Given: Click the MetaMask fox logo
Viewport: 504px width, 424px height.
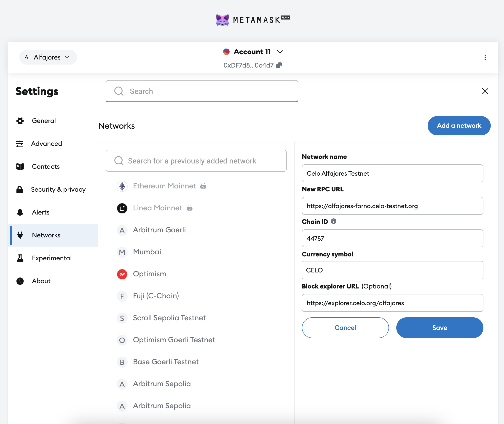Looking at the screenshot, I should (222, 20).
